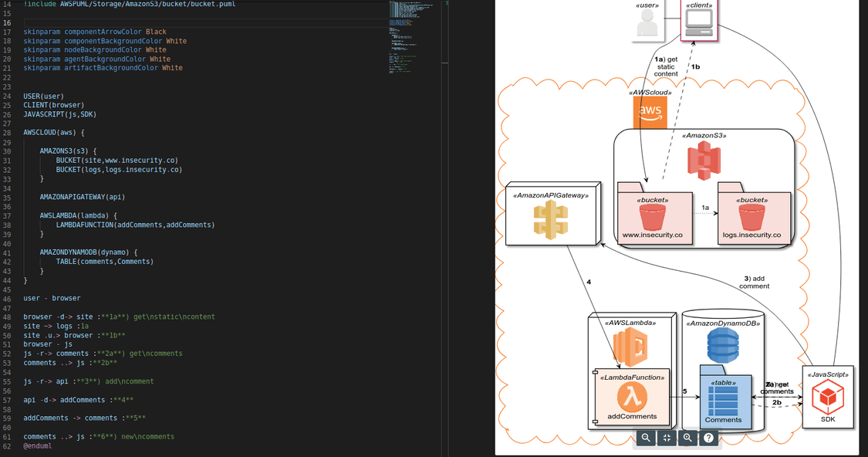868x457 pixels.
Task: Open the preview help question-mark button
Action: [708, 438]
